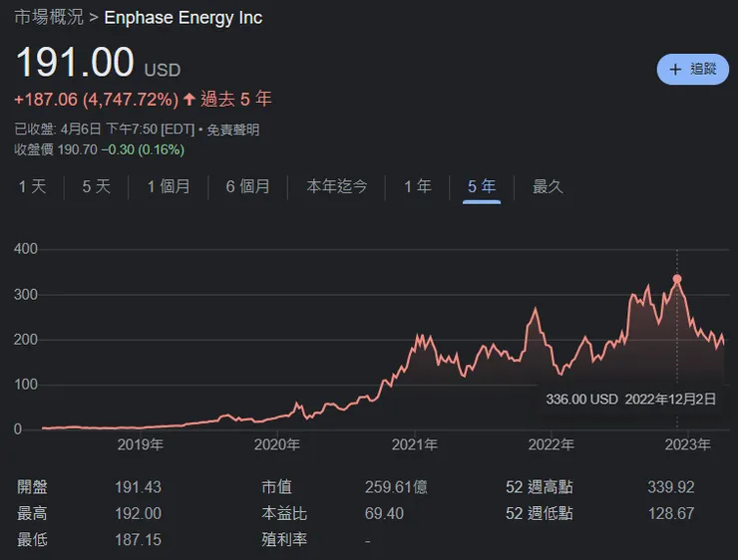Click the 191.00 current price
This screenshot has width=738, height=560.
click(75, 62)
